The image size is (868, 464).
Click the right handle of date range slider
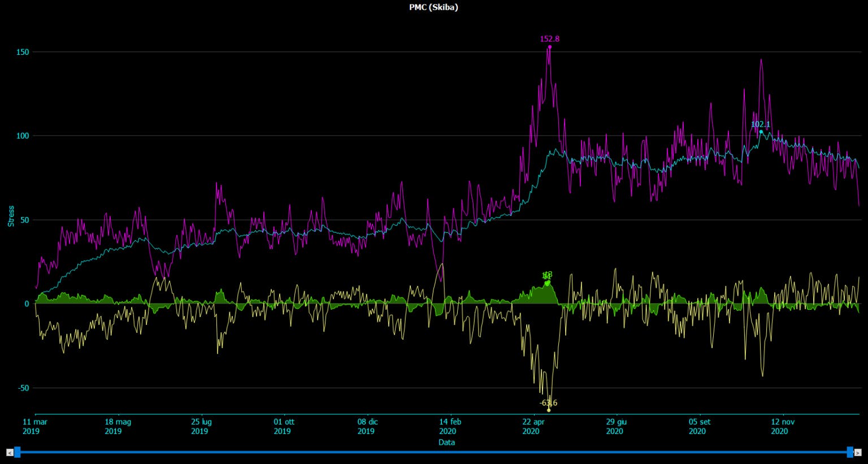click(x=850, y=452)
